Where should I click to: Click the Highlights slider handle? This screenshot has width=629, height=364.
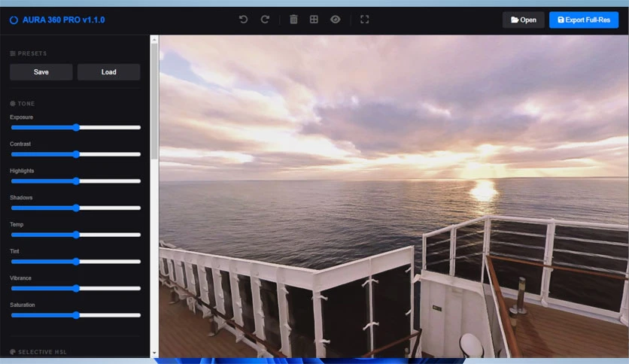click(76, 181)
